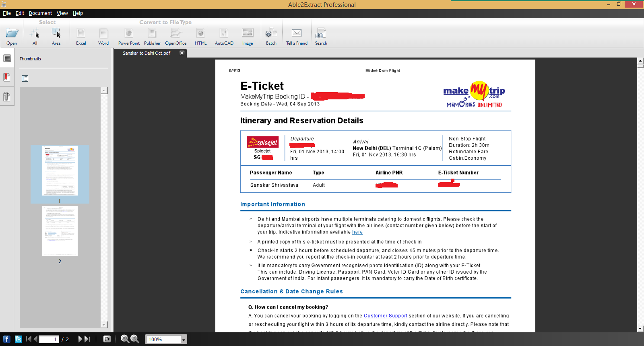The height and width of the screenshot is (346, 644).
Task: Click document scroll up arrow
Action: pyautogui.click(x=640, y=61)
